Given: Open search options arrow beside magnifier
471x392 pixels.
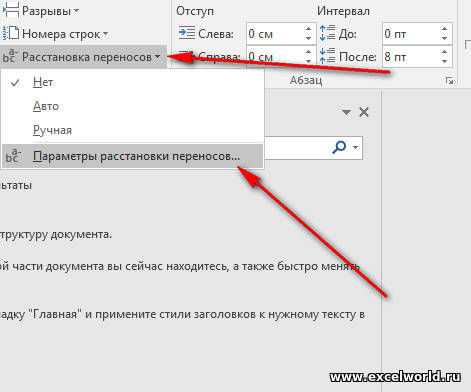Looking at the screenshot, I should pyautogui.click(x=356, y=147).
